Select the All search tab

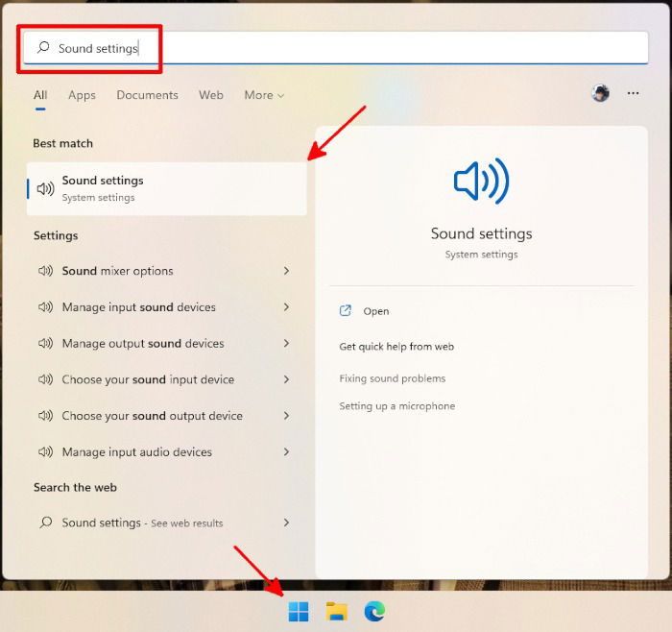40,95
